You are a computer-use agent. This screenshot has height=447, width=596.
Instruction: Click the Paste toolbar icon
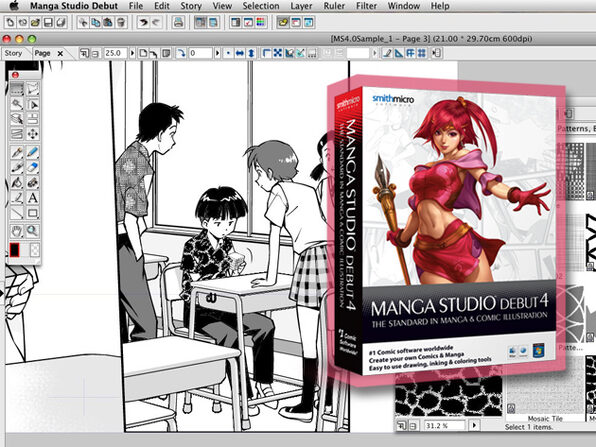(108, 22)
